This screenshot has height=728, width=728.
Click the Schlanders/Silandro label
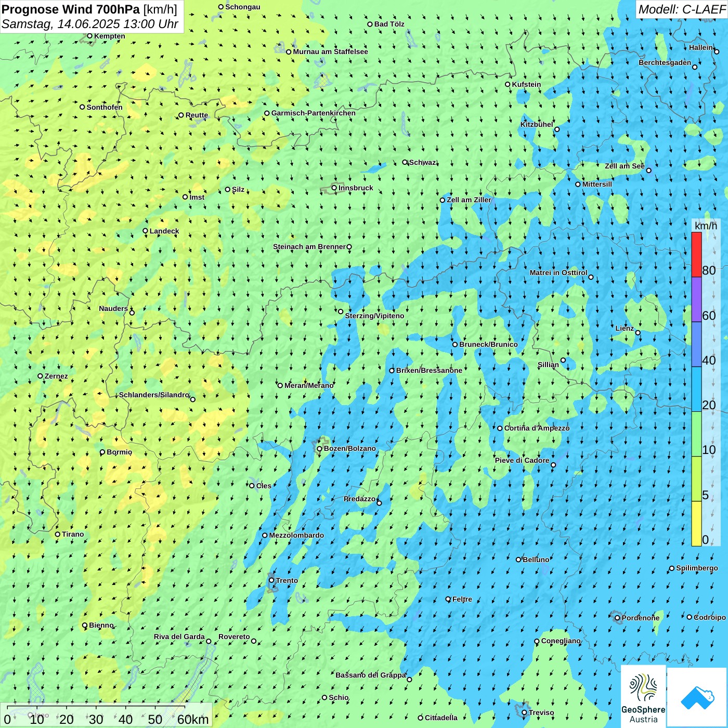tap(154, 395)
